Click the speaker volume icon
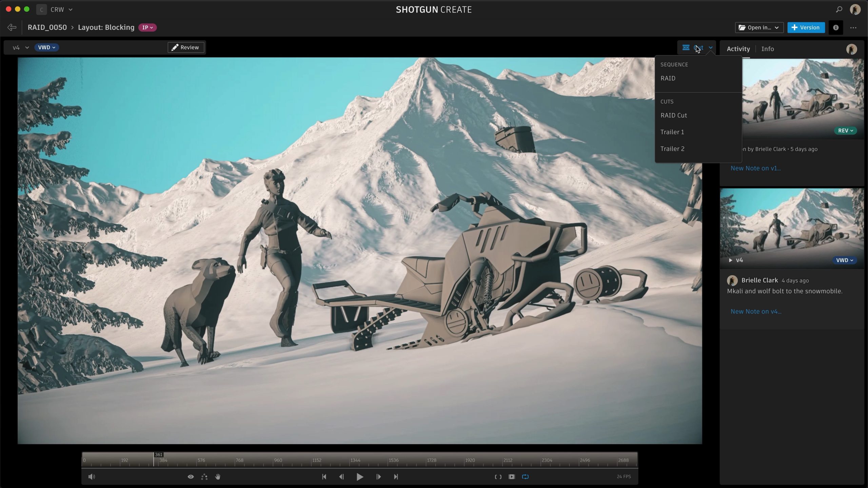The image size is (868, 488). (92, 476)
